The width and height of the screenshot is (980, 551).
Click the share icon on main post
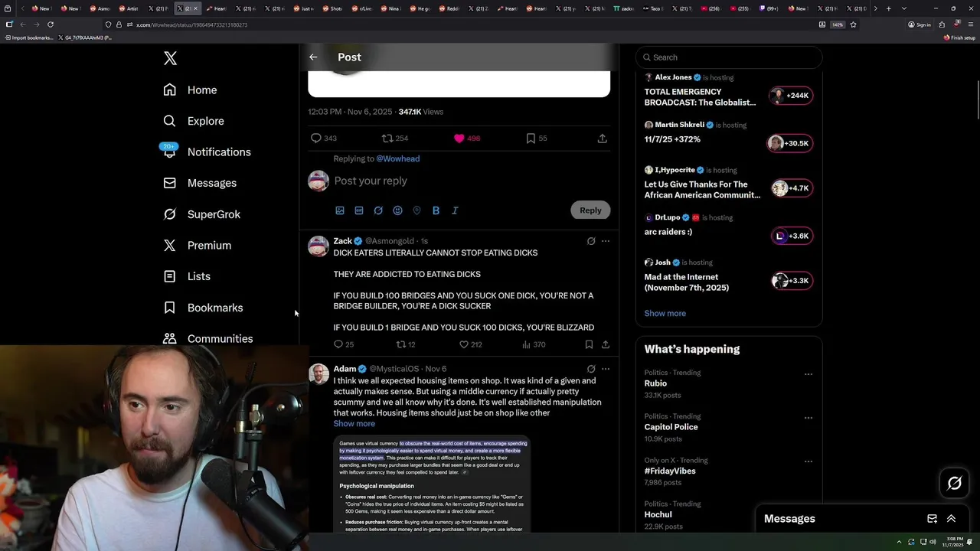[x=602, y=139]
